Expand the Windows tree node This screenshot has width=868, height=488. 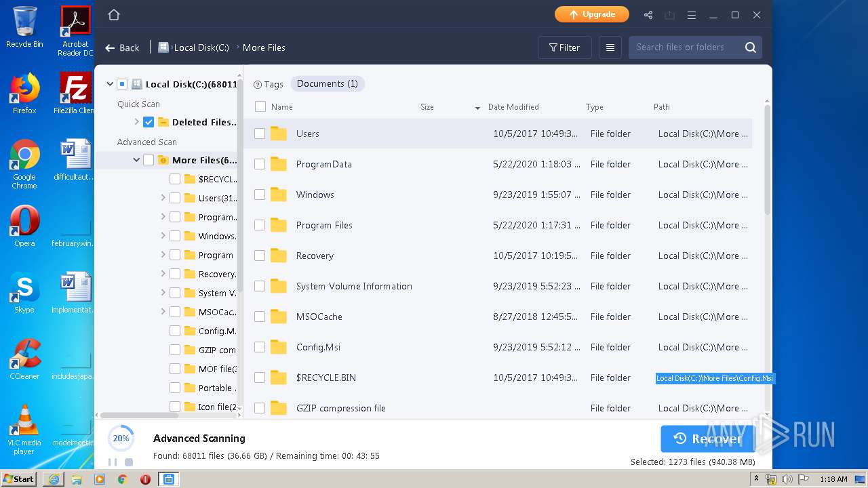click(x=163, y=236)
